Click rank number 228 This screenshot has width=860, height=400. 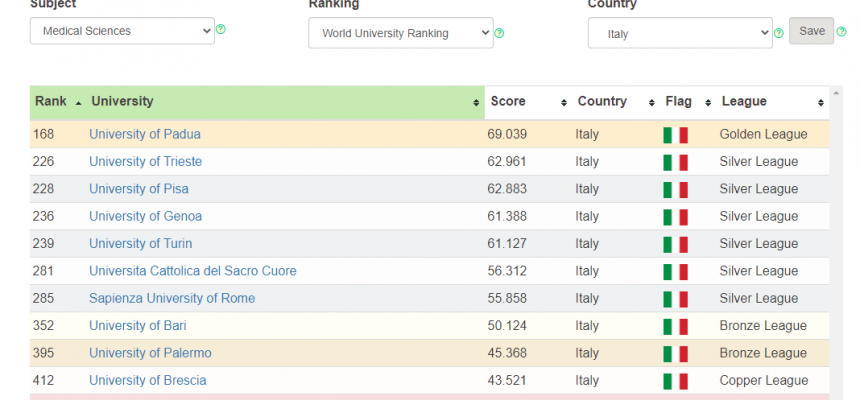[43, 189]
